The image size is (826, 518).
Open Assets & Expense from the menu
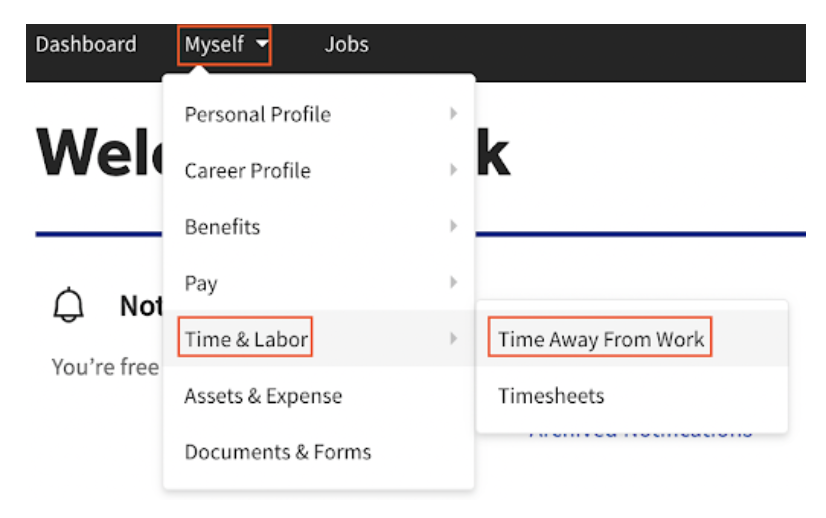click(263, 396)
